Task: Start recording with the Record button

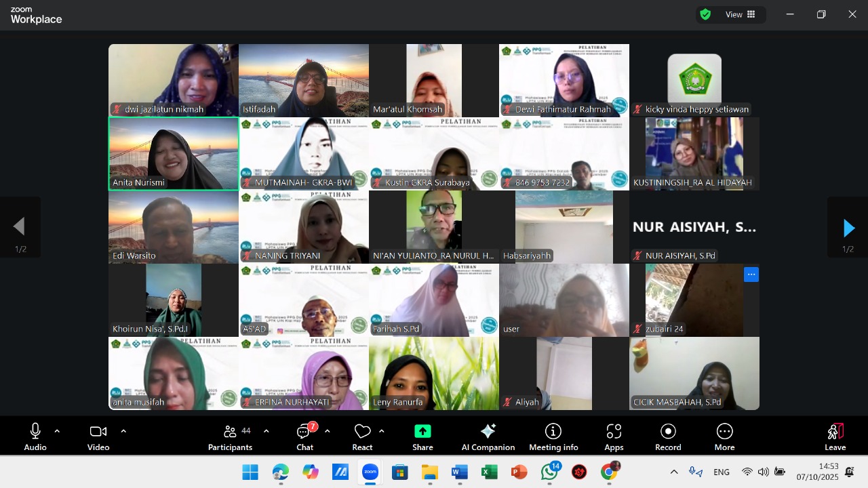Action: pyautogui.click(x=668, y=436)
